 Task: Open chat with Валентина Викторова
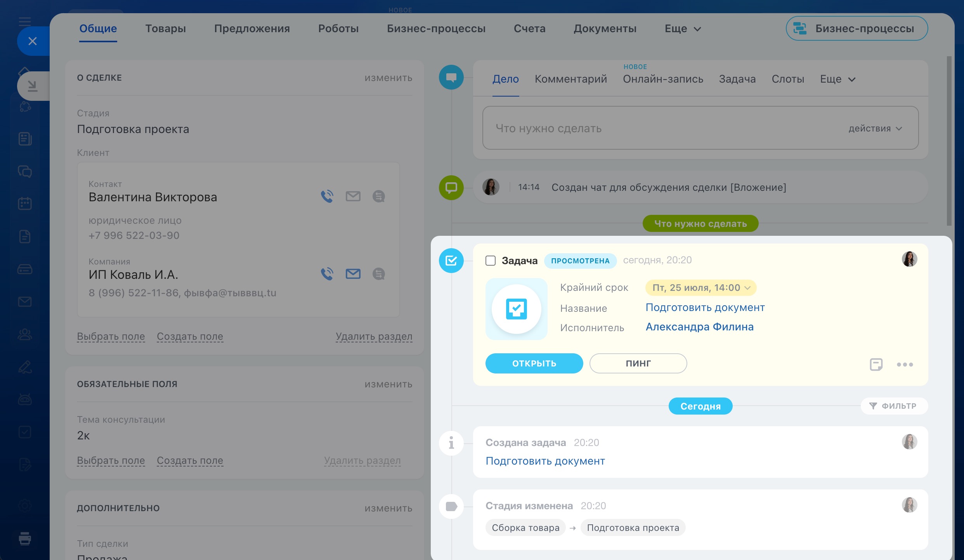click(x=378, y=197)
